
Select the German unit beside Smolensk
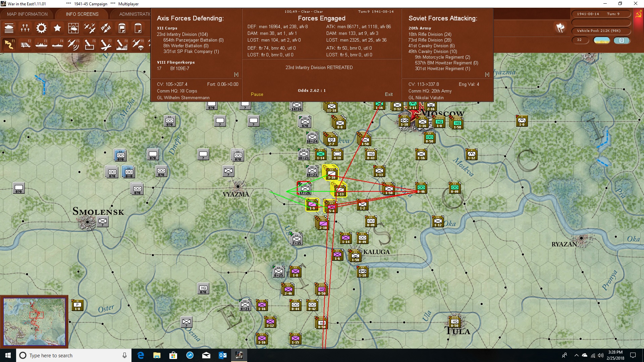(103, 222)
